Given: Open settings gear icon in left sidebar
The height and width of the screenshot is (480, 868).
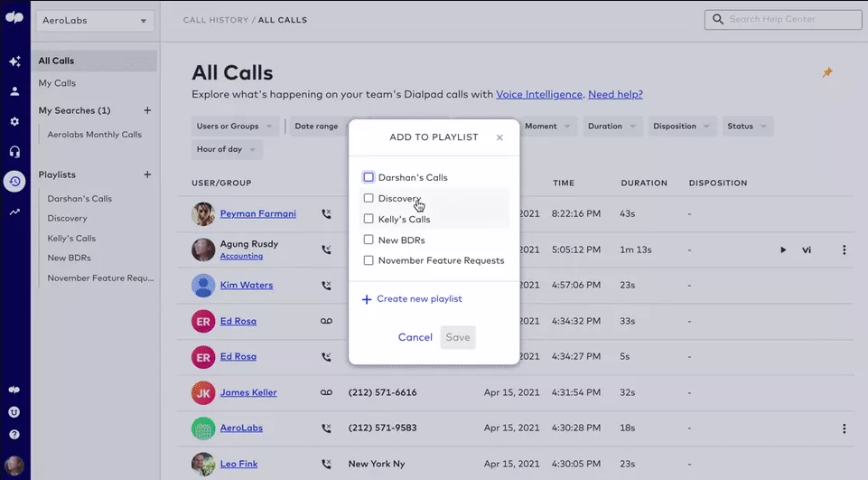Looking at the screenshot, I should [14, 121].
